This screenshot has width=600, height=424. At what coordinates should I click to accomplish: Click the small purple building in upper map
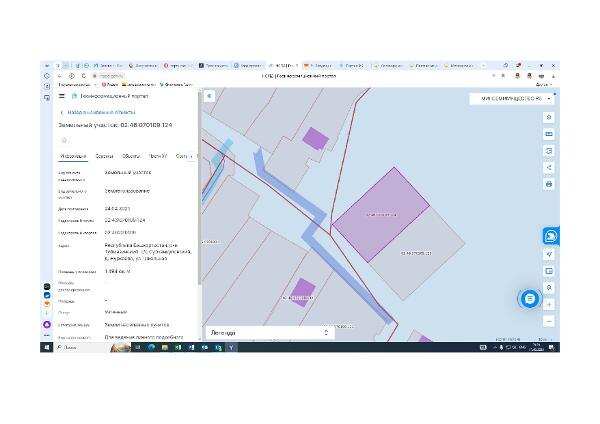315,139
